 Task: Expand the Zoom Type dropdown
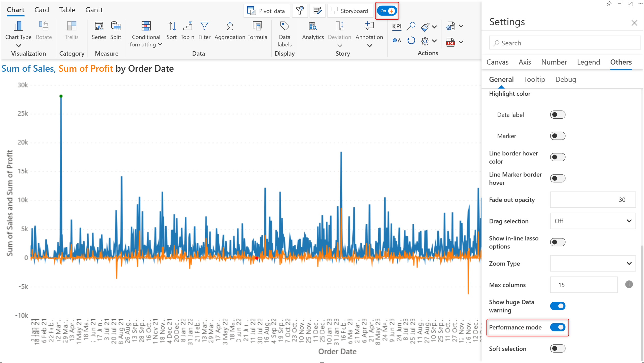(x=593, y=263)
